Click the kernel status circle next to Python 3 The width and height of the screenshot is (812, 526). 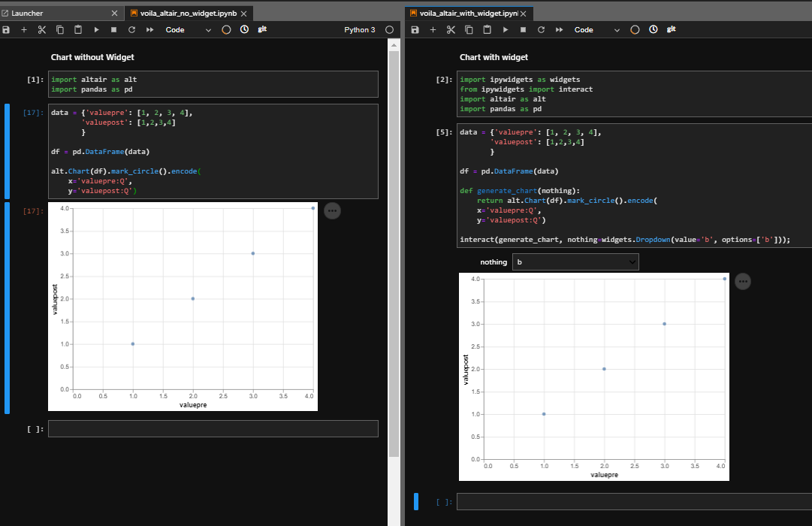[390, 30]
